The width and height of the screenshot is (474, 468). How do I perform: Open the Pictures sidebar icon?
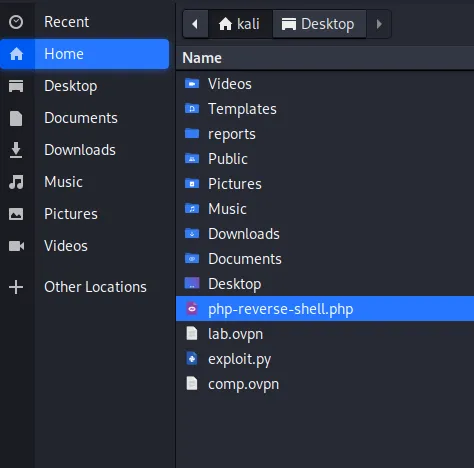pyautogui.click(x=16, y=214)
